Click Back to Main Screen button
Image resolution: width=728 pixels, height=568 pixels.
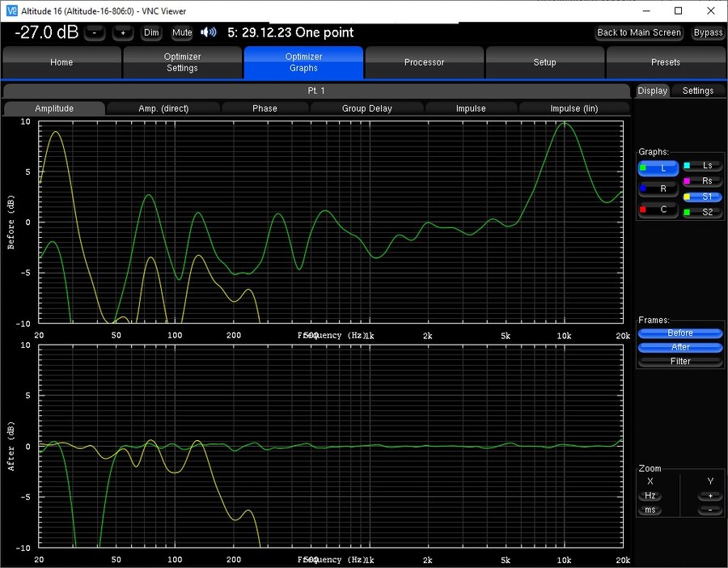pos(639,32)
